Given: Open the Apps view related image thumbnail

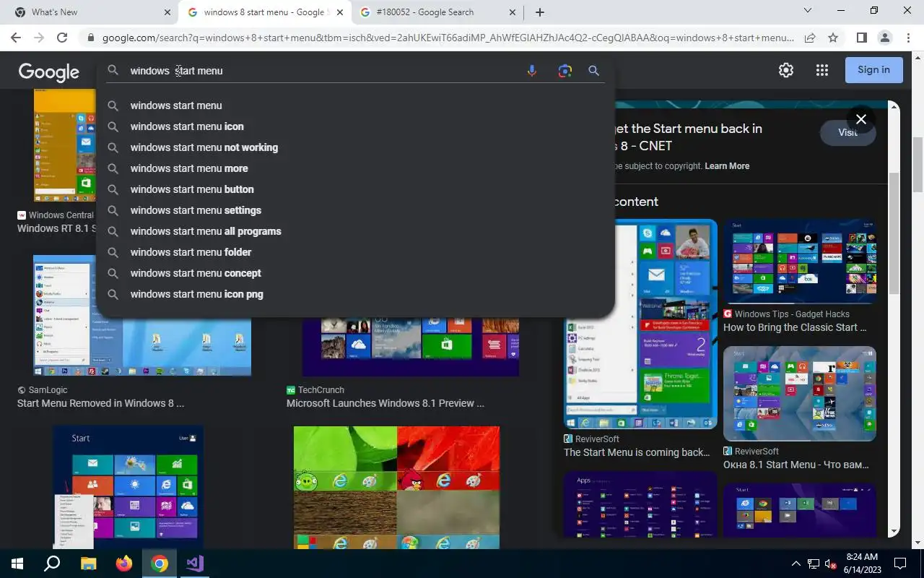Looking at the screenshot, I should point(640,504).
